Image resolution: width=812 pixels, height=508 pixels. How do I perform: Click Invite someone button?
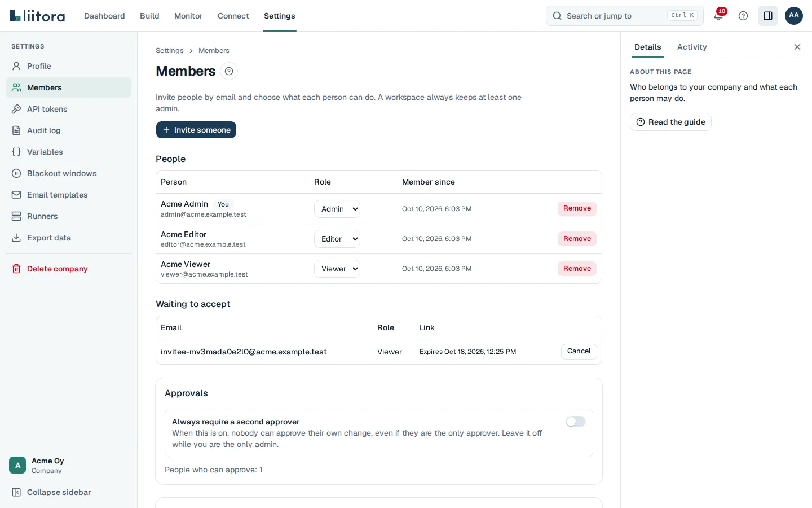[x=196, y=130]
